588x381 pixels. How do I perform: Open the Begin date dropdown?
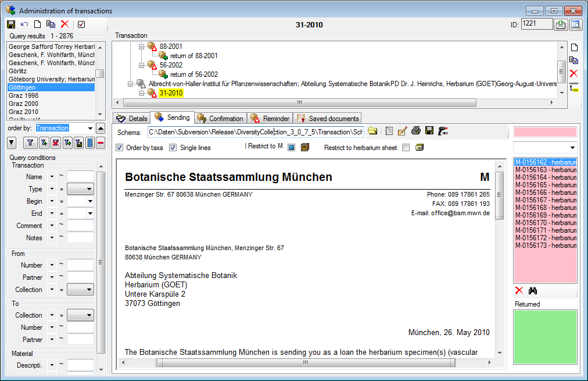pos(90,201)
